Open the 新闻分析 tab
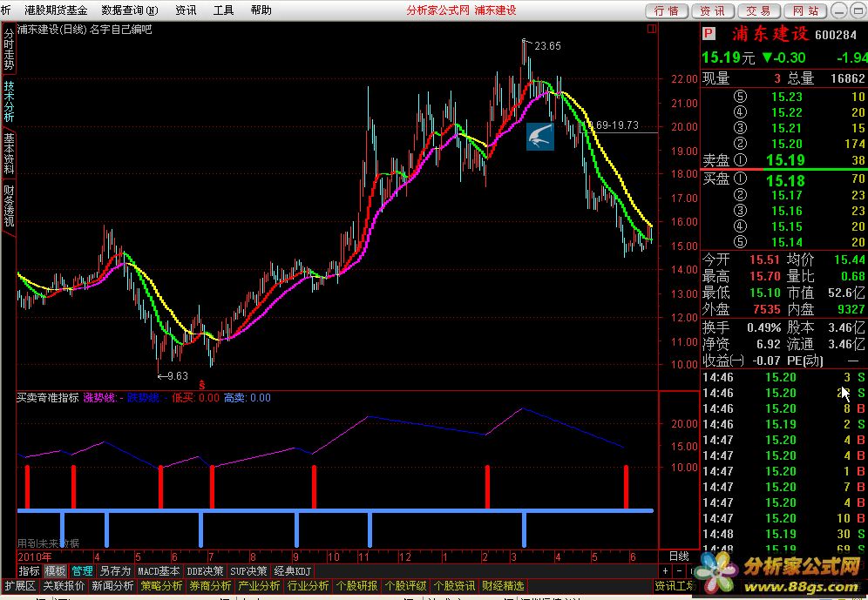The image size is (868, 600). [112, 585]
